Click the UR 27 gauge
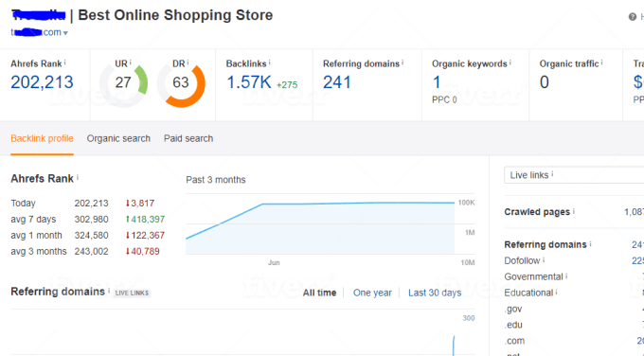The image size is (644, 356). [123, 83]
